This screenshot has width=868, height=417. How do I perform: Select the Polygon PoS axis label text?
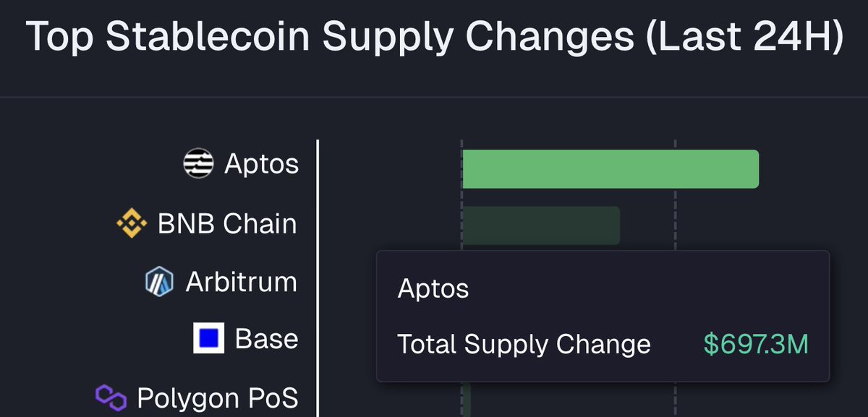[x=217, y=397]
